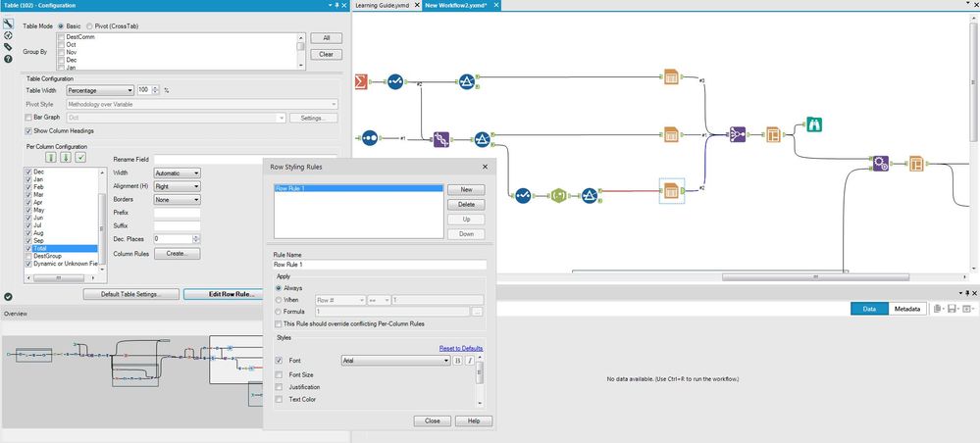Select the highlighted bottom Table tool
This screenshot has height=443, width=980.
coord(671,191)
